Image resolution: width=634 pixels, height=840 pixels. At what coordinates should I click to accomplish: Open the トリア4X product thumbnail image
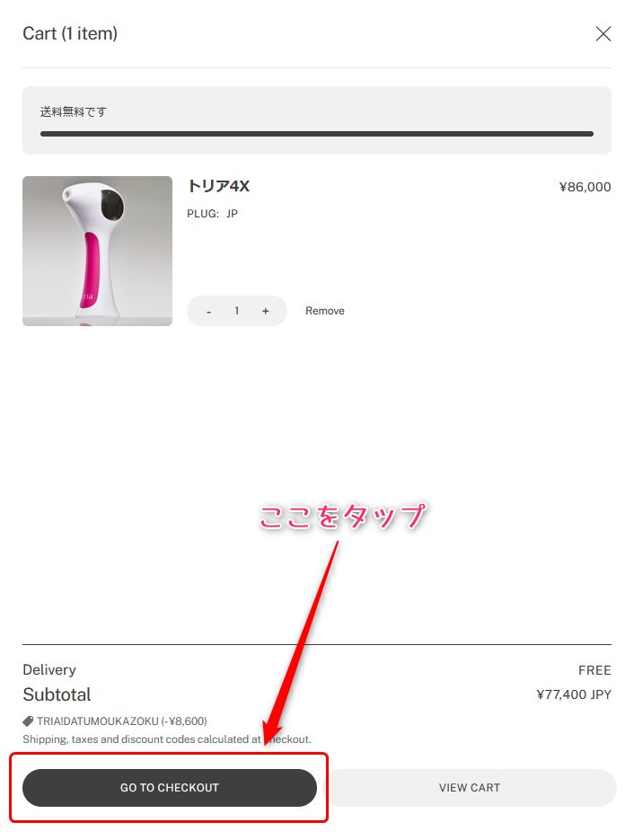click(98, 251)
